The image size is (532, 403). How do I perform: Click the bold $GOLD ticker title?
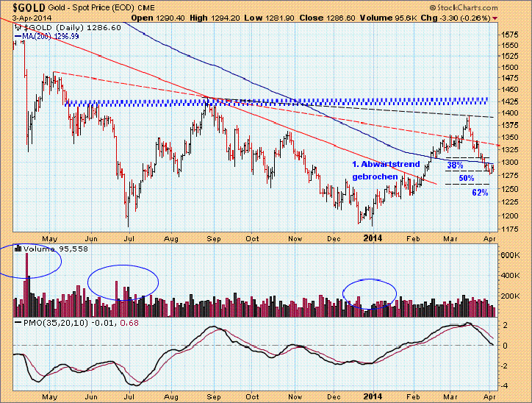tap(22, 7)
